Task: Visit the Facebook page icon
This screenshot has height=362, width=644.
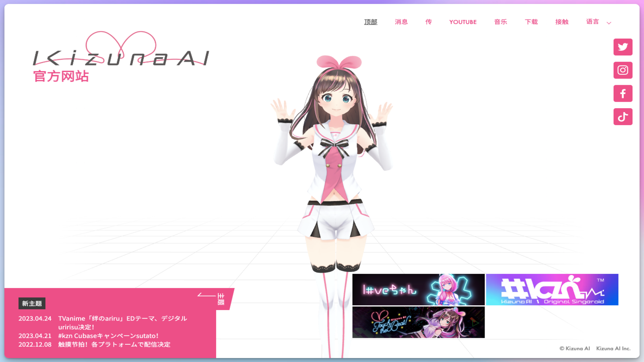Action: 623,94
